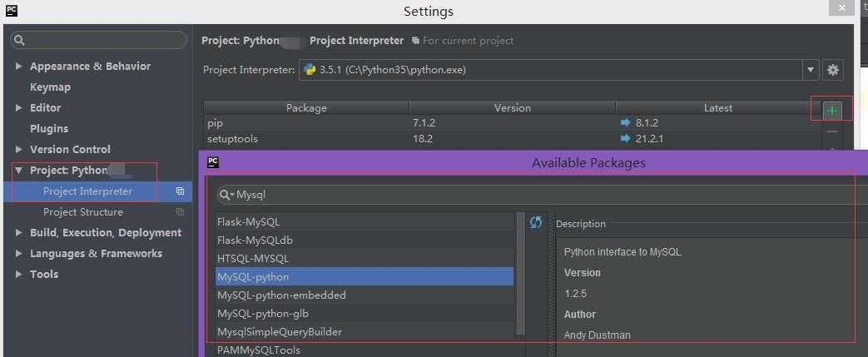Select HTSQL-MYSQL package

tap(365, 259)
